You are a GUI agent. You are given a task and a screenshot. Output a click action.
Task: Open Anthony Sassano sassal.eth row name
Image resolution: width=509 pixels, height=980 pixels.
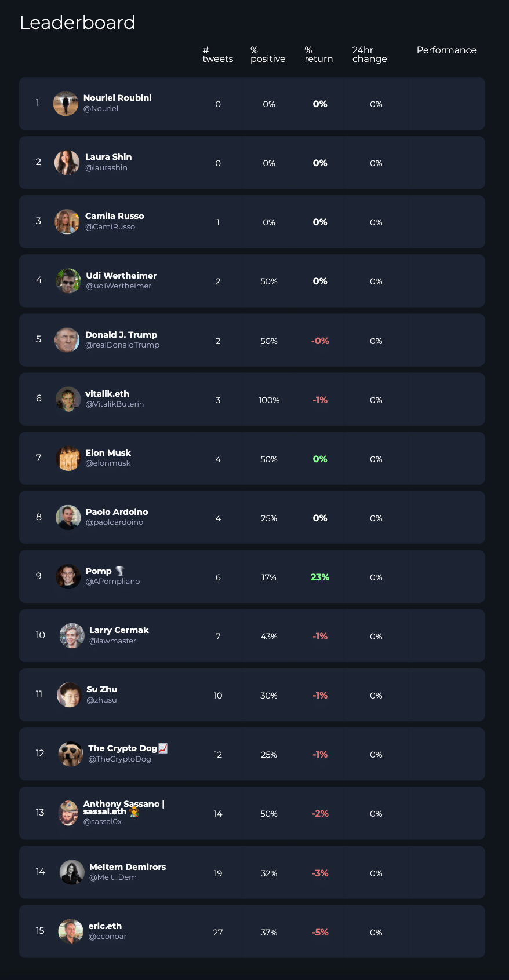(x=123, y=807)
